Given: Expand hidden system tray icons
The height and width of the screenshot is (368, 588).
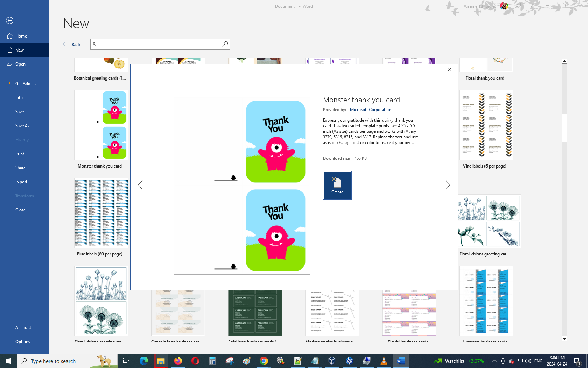Looking at the screenshot, I should tap(494, 361).
